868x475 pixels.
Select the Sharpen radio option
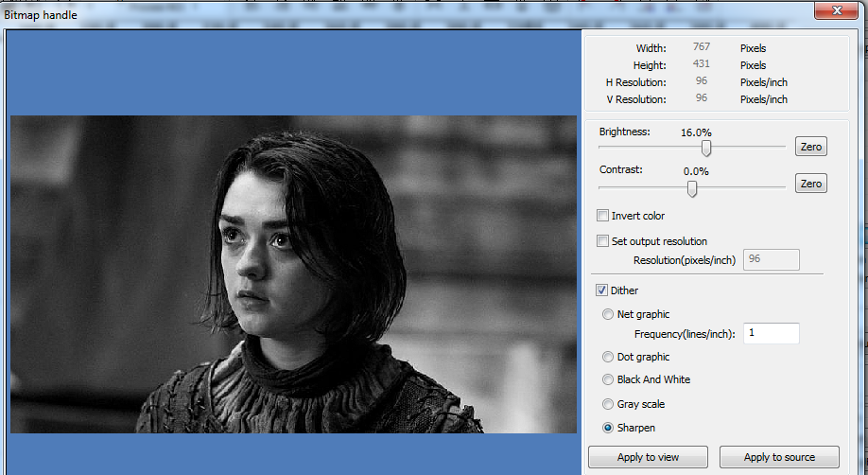pyautogui.click(x=608, y=428)
